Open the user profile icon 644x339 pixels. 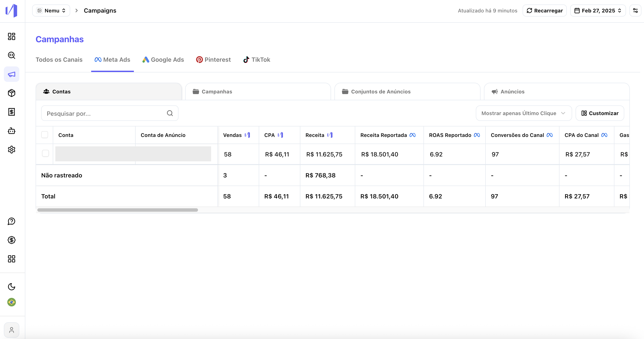pyautogui.click(x=12, y=330)
